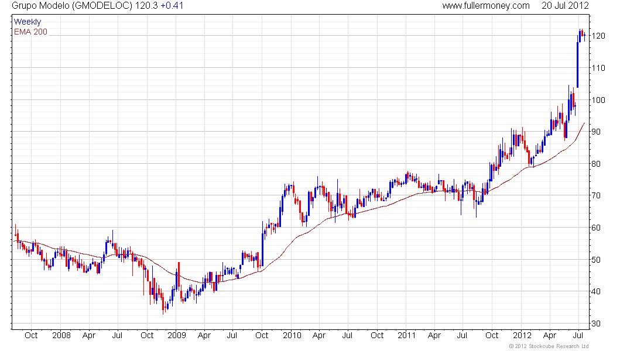Screen dimensions: 644x351
Task: Click the 120 price axis label
Action: pyautogui.click(x=598, y=36)
